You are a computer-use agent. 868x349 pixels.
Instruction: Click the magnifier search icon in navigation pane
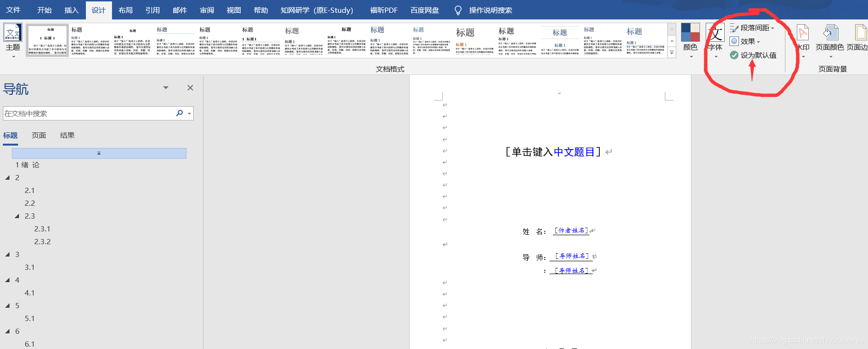click(x=179, y=113)
